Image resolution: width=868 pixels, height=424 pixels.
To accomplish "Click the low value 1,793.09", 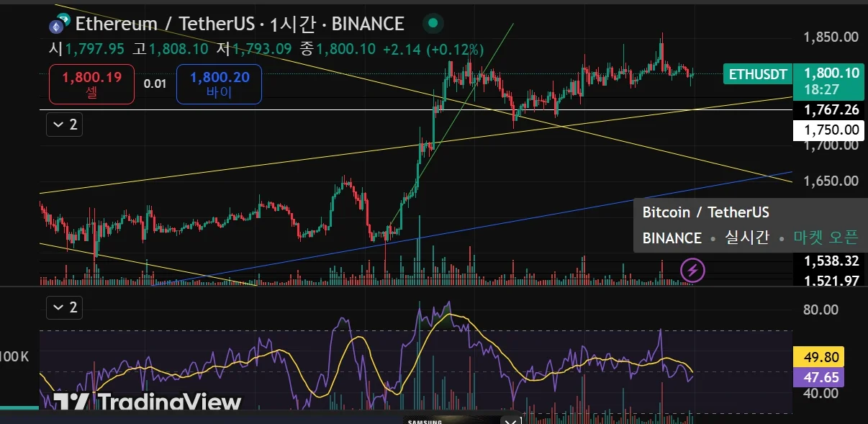I will pyautogui.click(x=263, y=49).
